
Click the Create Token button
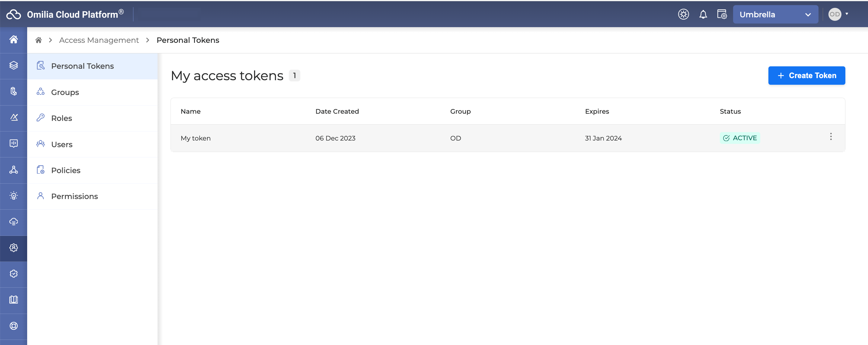point(806,76)
